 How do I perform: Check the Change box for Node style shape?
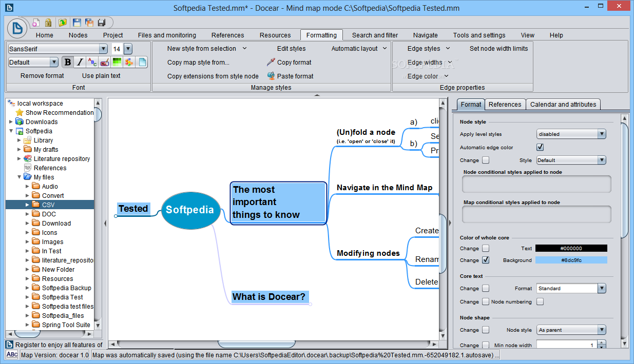pos(486,330)
